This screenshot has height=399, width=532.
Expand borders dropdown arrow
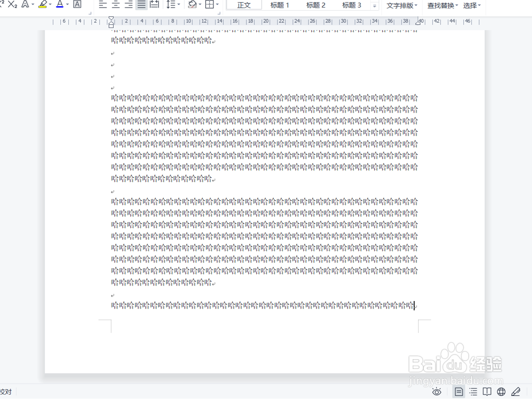pyautogui.click(x=217, y=5)
